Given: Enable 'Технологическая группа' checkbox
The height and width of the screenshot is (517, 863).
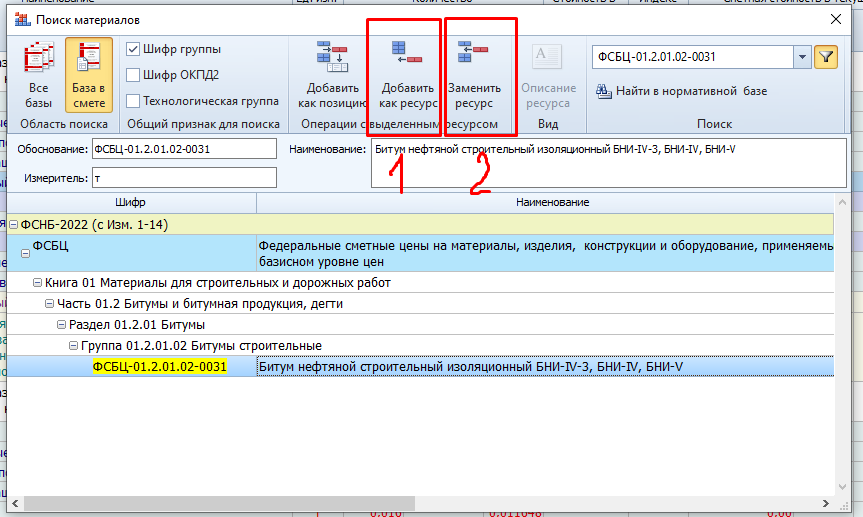Looking at the screenshot, I should click(x=133, y=101).
